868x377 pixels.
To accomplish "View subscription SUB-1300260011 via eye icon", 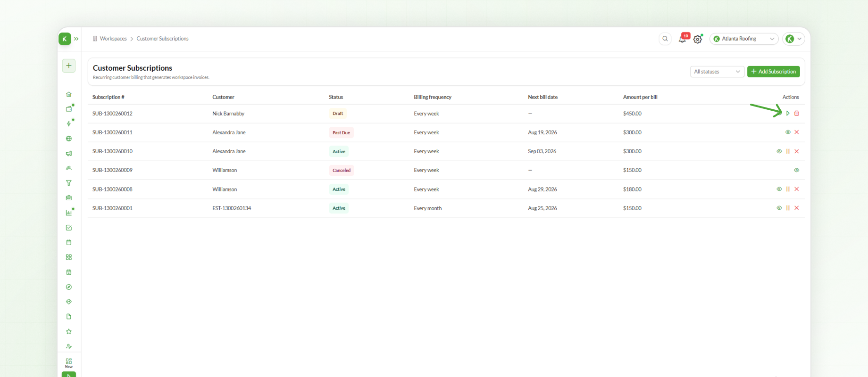I will pos(788,132).
